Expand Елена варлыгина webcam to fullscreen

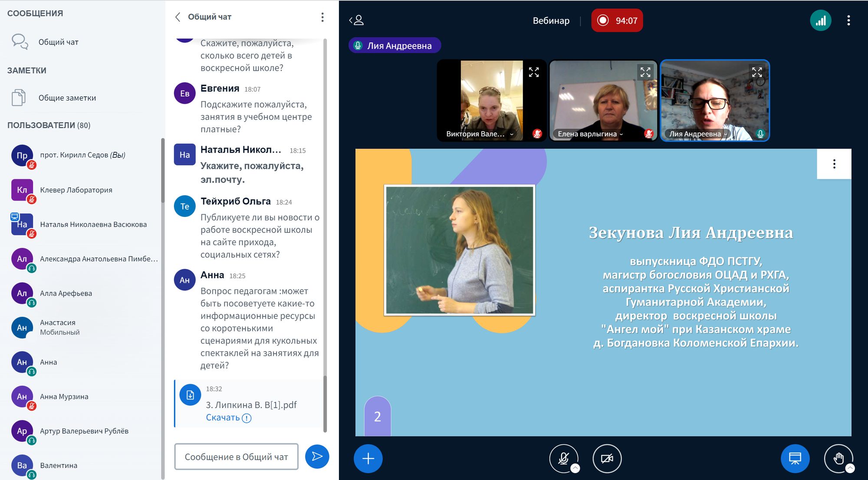645,72
